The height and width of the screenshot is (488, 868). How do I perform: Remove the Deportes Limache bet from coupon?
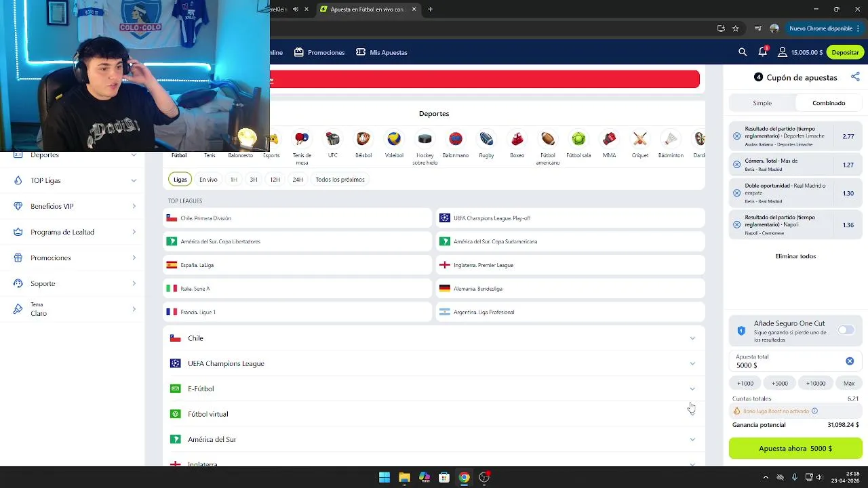tap(737, 136)
